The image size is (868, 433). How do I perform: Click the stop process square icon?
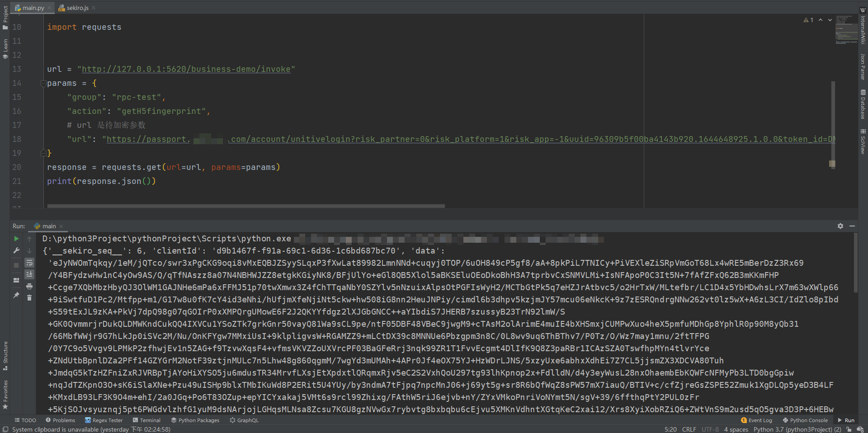[16, 265]
